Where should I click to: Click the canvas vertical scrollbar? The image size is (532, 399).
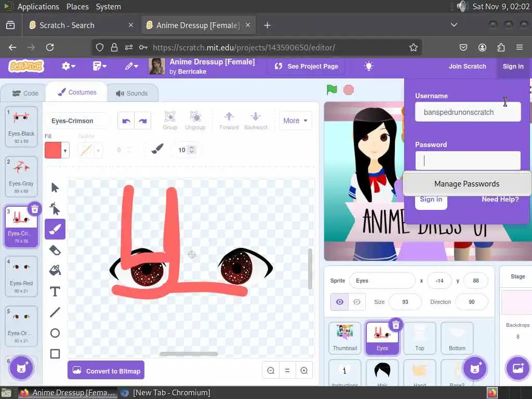[x=310, y=269]
